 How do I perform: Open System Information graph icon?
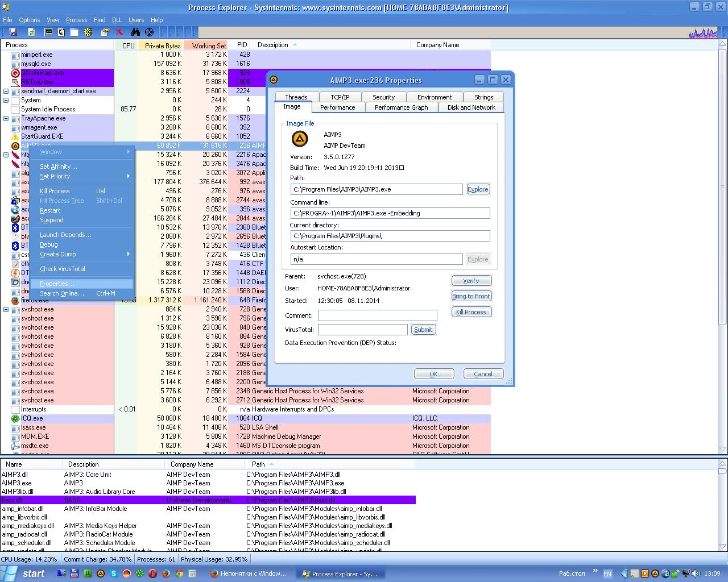coord(49,32)
